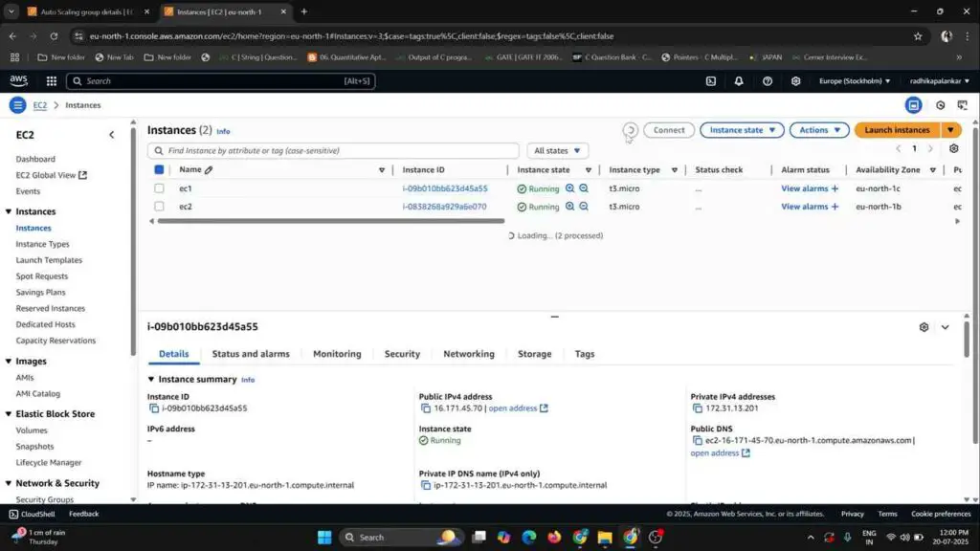Collapse the Network & Security section

9,483
